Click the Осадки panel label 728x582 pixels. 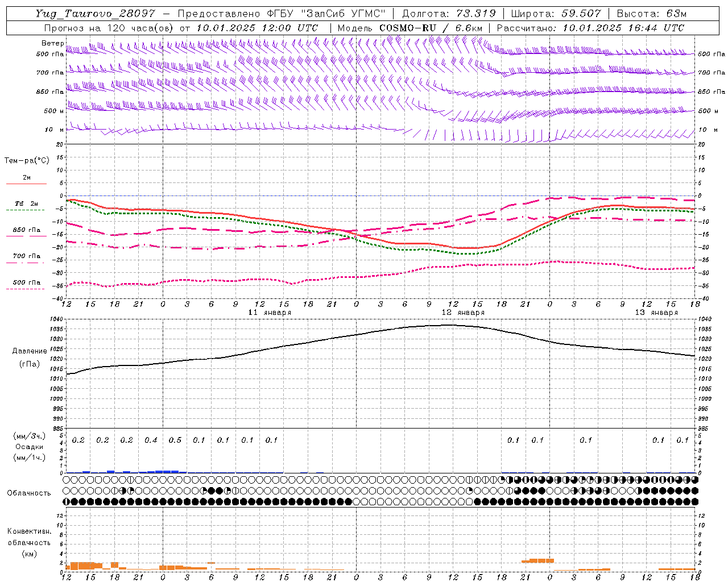point(30,447)
